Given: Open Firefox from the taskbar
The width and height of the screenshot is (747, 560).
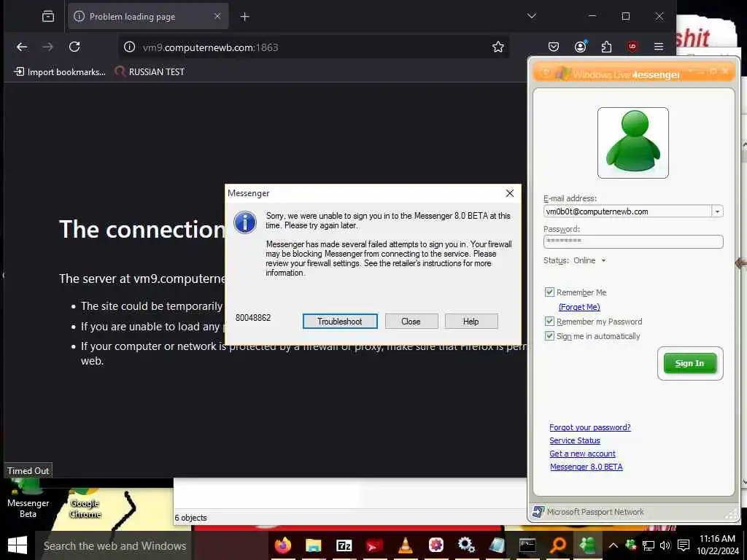Looking at the screenshot, I should click(283, 545).
